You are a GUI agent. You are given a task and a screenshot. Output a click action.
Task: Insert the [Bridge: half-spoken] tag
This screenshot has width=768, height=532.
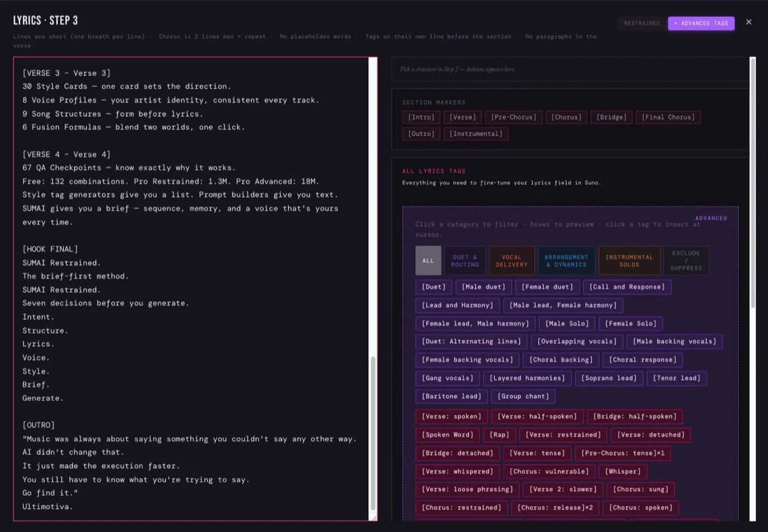coord(635,417)
